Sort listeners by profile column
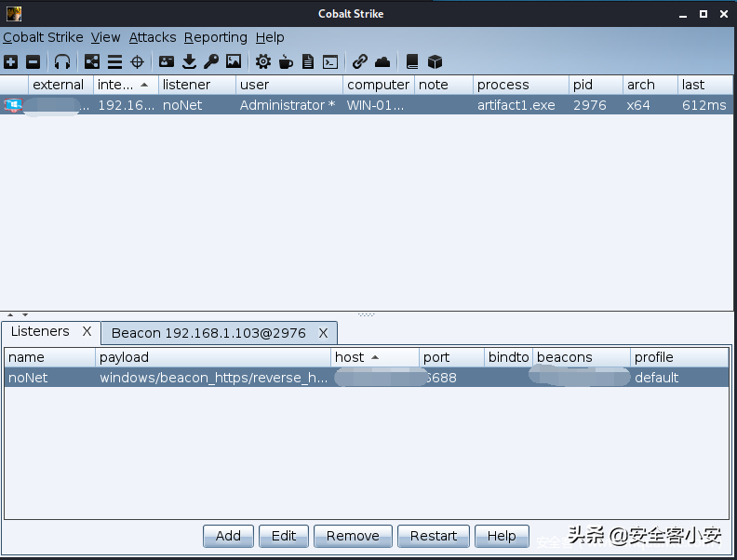Image resolution: width=737 pixels, height=560 pixels. (679, 357)
